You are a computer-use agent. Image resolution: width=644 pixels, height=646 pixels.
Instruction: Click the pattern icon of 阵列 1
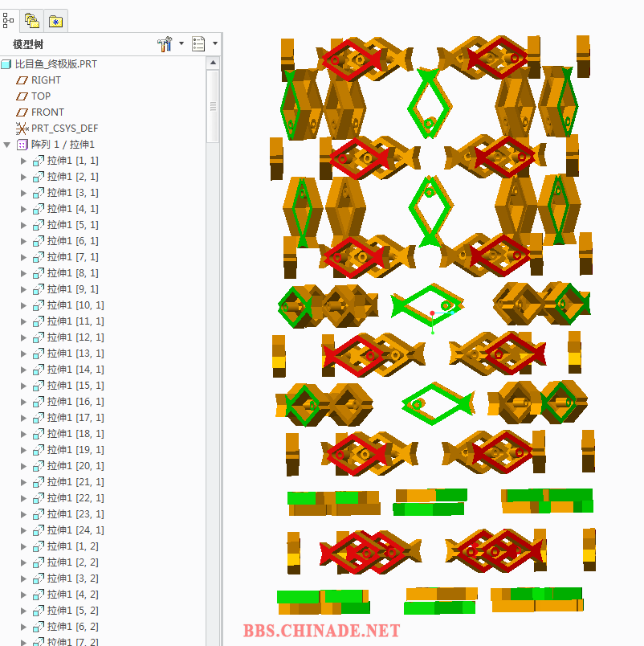(22, 145)
